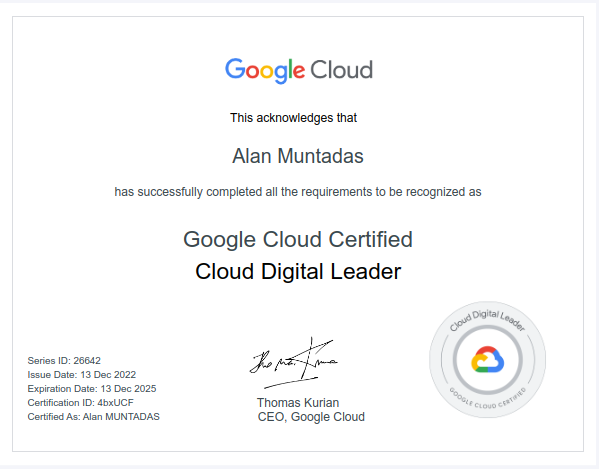Click 'Series ID: 26642'
Viewport: 599px width, 469px height.
point(64,361)
